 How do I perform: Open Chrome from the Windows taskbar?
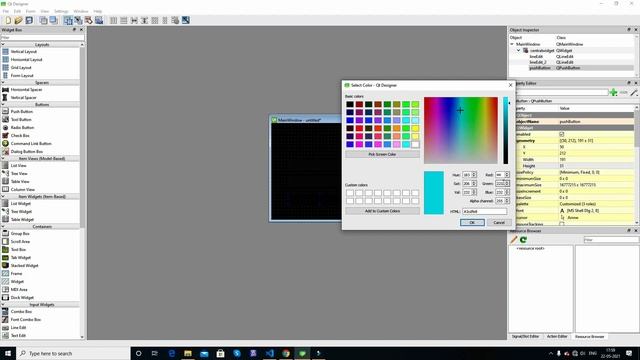[286, 353]
